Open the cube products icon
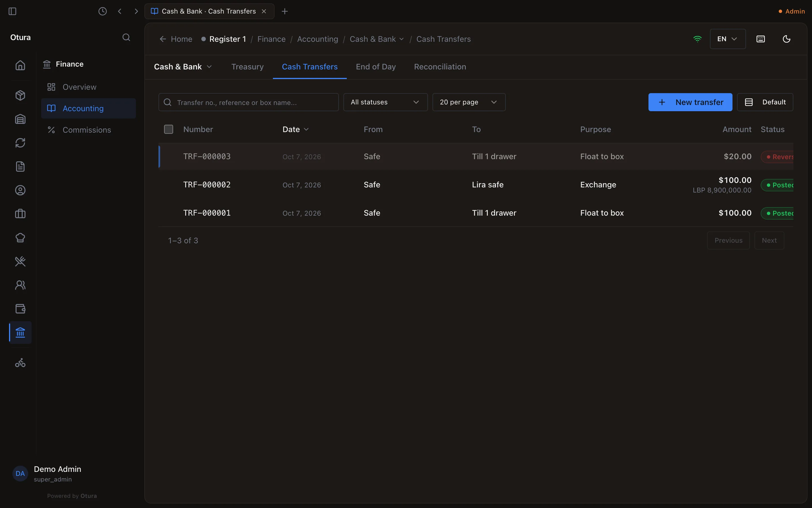Image resolution: width=812 pixels, height=508 pixels. (x=20, y=95)
